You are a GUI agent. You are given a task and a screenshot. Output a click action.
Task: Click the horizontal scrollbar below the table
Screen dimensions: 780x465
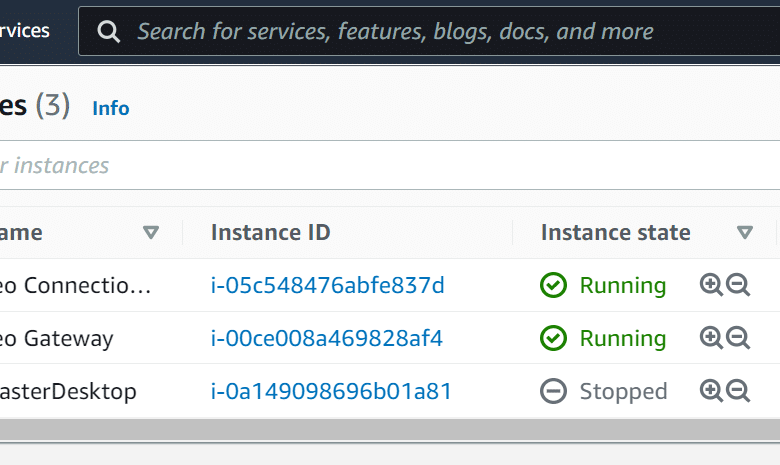pos(390,430)
